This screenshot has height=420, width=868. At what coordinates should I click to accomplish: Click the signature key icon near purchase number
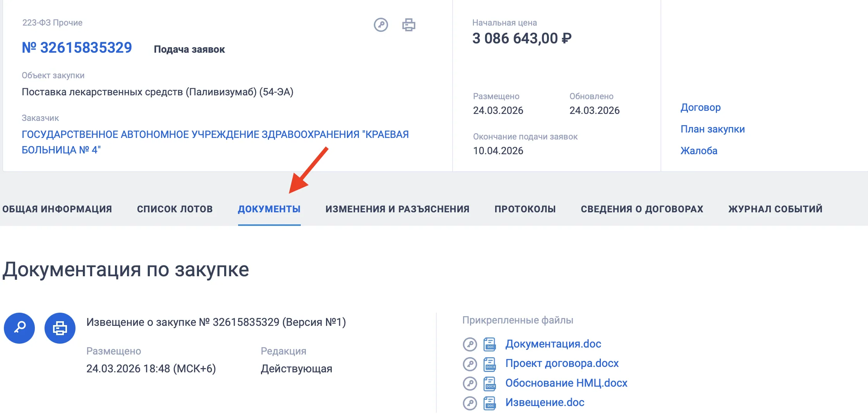coord(381,25)
